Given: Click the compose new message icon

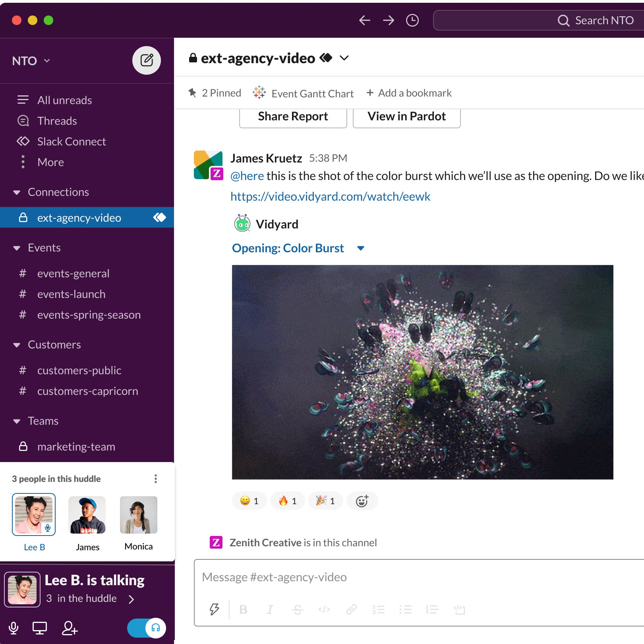Looking at the screenshot, I should click(x=146, y=60).
